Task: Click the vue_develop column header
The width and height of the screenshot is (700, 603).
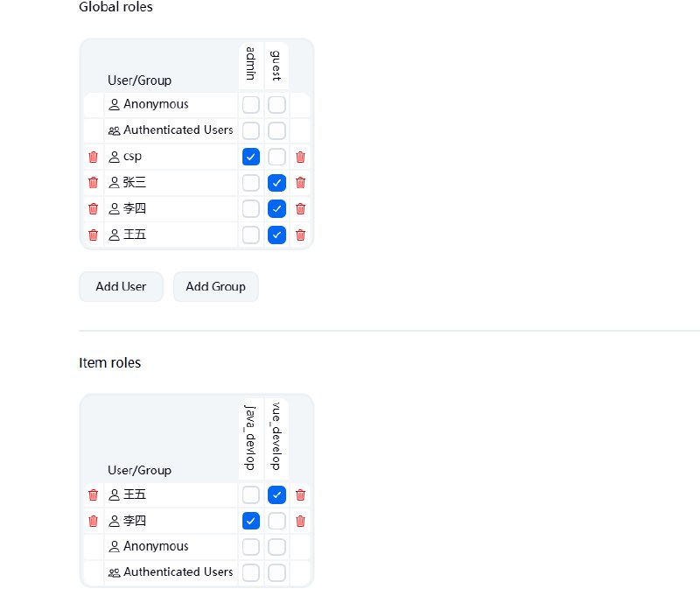Action: point(276,438)
